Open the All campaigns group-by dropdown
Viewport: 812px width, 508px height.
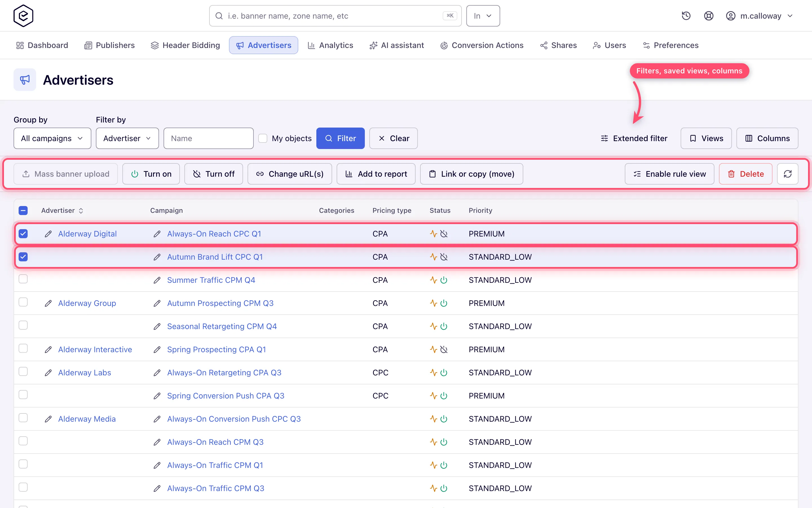click(52, 138)
